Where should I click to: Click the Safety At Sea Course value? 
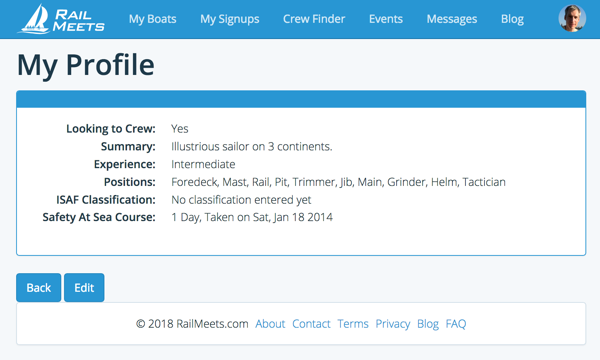click(x=252, y=217)
